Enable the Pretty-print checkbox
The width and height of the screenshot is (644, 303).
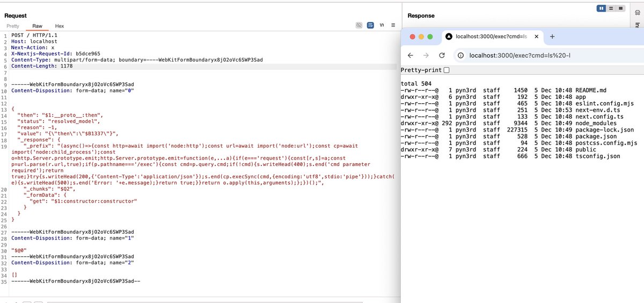pos(447,70)
